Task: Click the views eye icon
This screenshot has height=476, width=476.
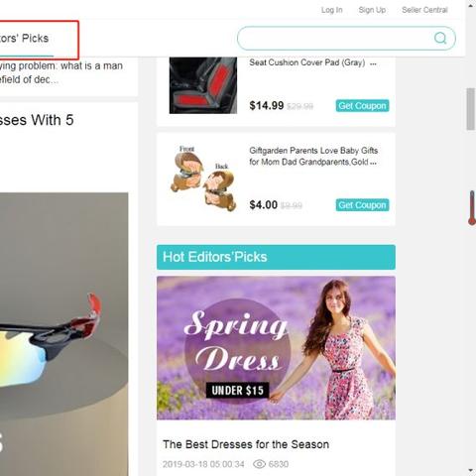Action: 259,464
